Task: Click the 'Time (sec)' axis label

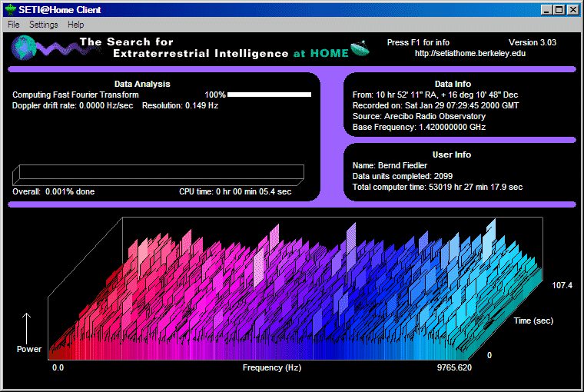Action: 533,321
